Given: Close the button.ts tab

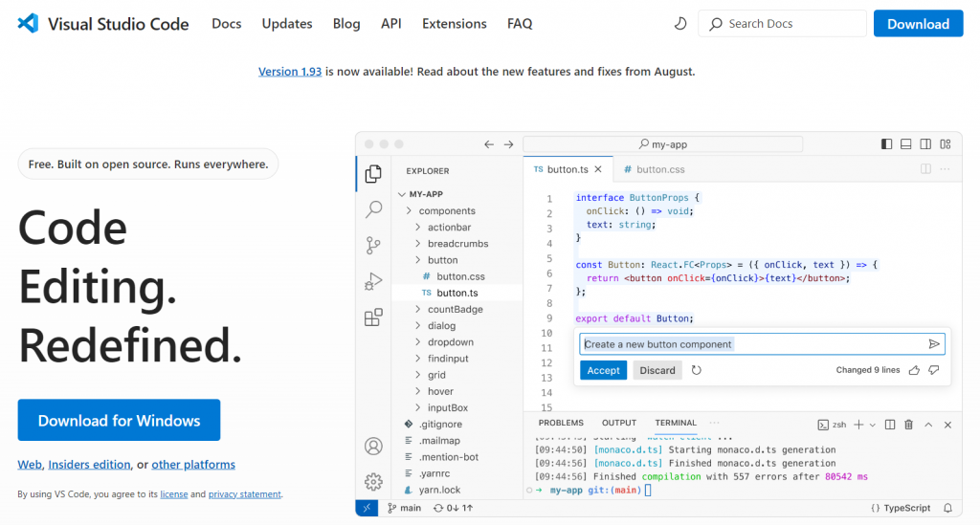Looking at the screenshot, I should tap(598, 169).
